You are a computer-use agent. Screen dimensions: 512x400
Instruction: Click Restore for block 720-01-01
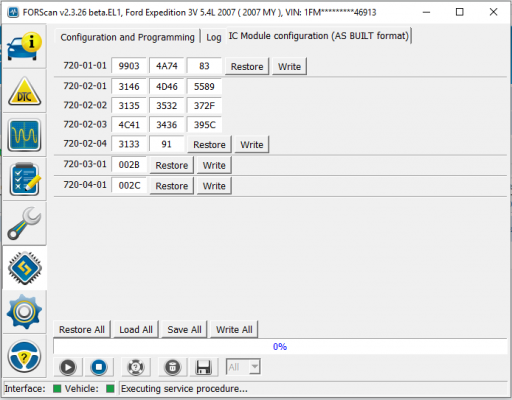247,66
